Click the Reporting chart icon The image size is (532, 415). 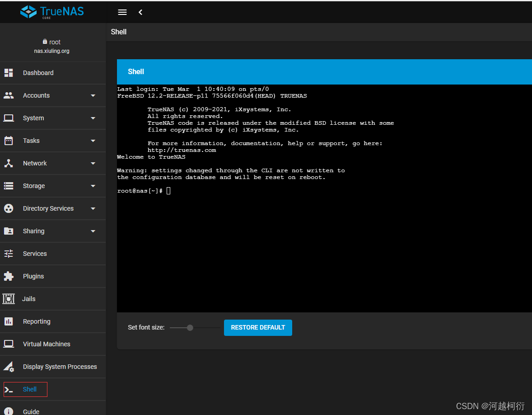point(9,321)
